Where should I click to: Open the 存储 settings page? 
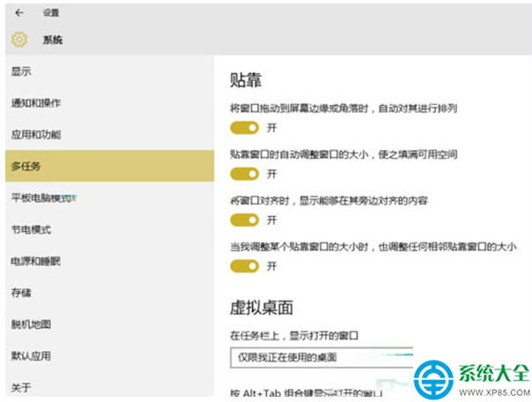(21, 292)
